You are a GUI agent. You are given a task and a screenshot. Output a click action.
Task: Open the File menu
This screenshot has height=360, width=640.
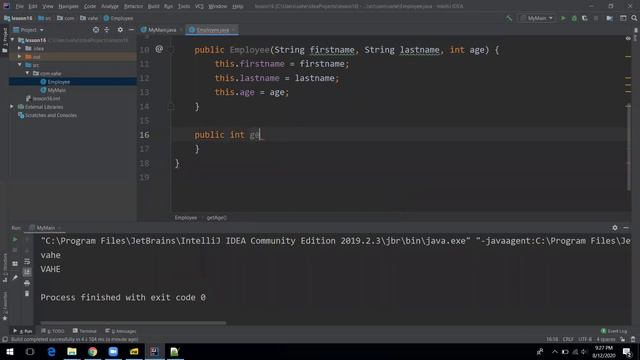[19, 6]
